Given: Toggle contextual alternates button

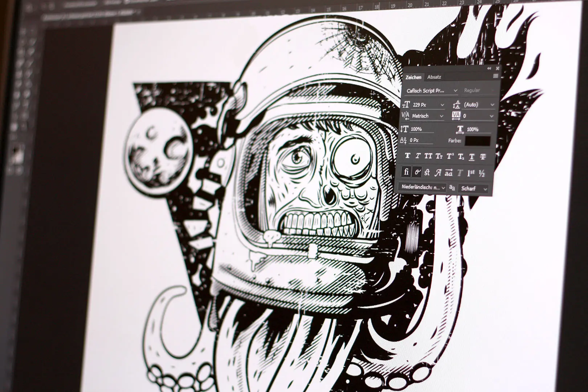Looking at the screenshot, I should (417, 172).
